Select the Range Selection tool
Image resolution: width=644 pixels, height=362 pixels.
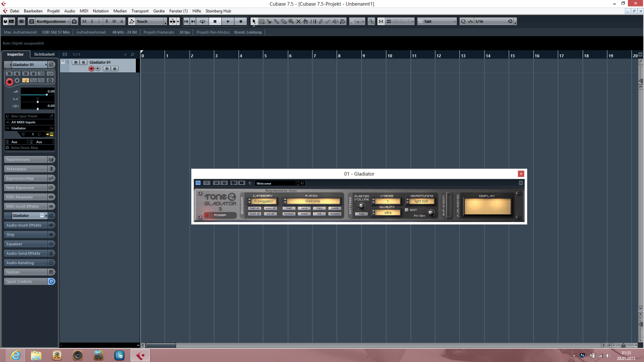click(262, 22)
